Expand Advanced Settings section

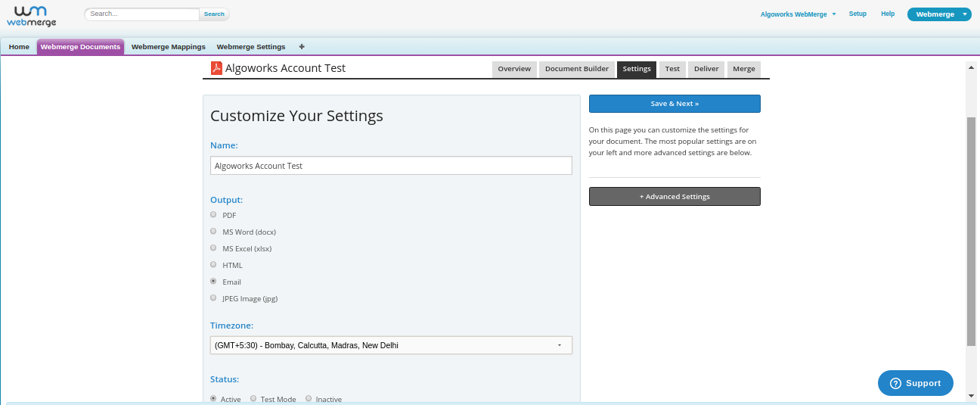(675, 197)
